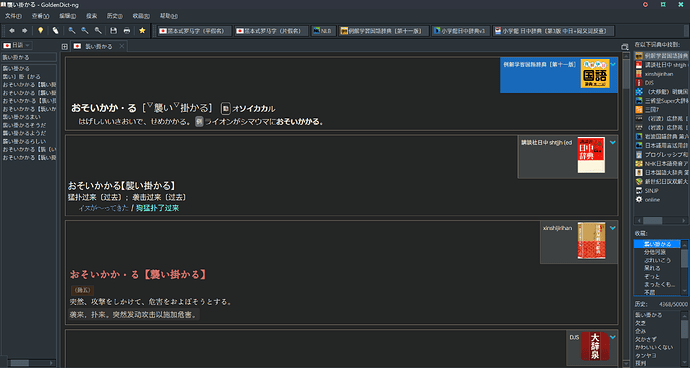Print the article using the printer icon

(127, 31)
